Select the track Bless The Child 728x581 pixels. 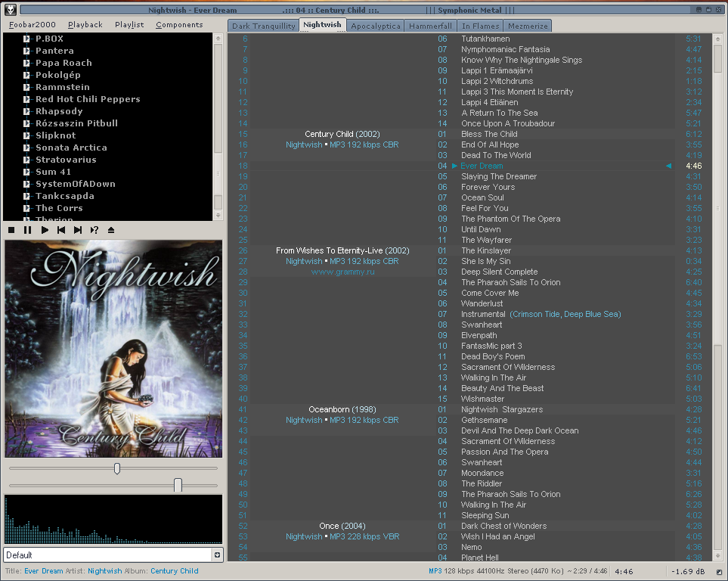(489, 134)
